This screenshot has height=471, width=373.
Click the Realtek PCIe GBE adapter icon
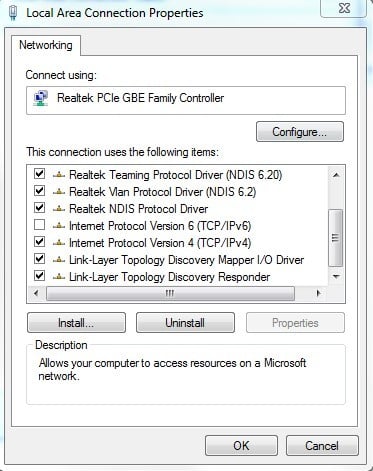[41, 98]
